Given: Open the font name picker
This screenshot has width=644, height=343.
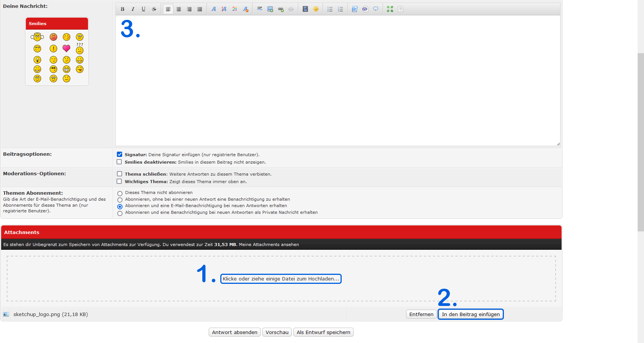Looking at the screenshot, I should 214,9.
